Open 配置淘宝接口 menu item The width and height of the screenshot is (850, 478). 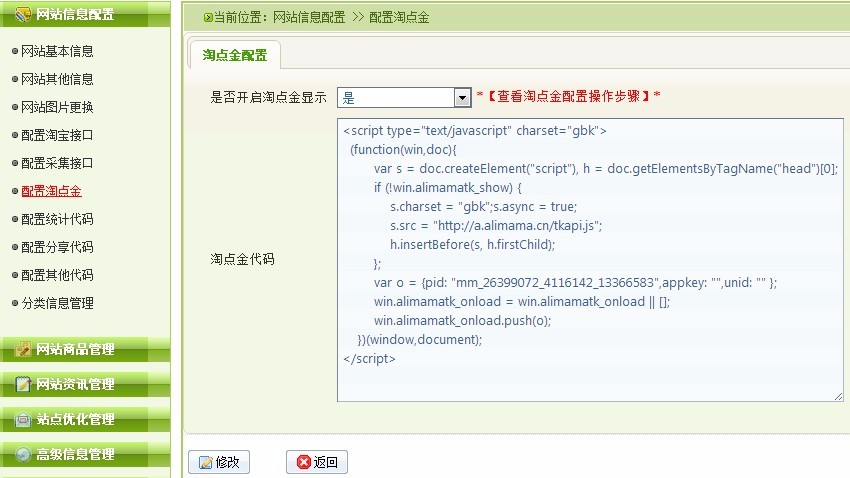(57, 135)
